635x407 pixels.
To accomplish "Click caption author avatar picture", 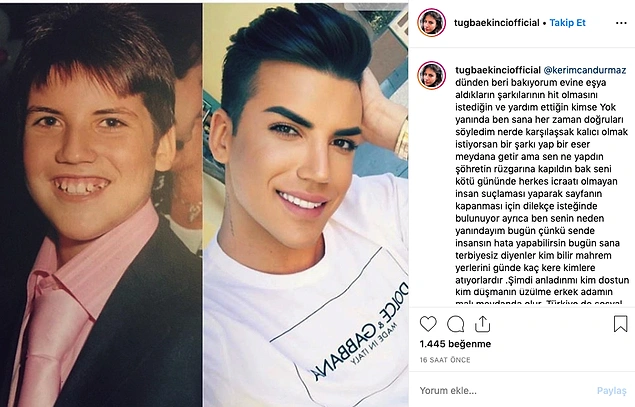I will (x=432, y=75).
